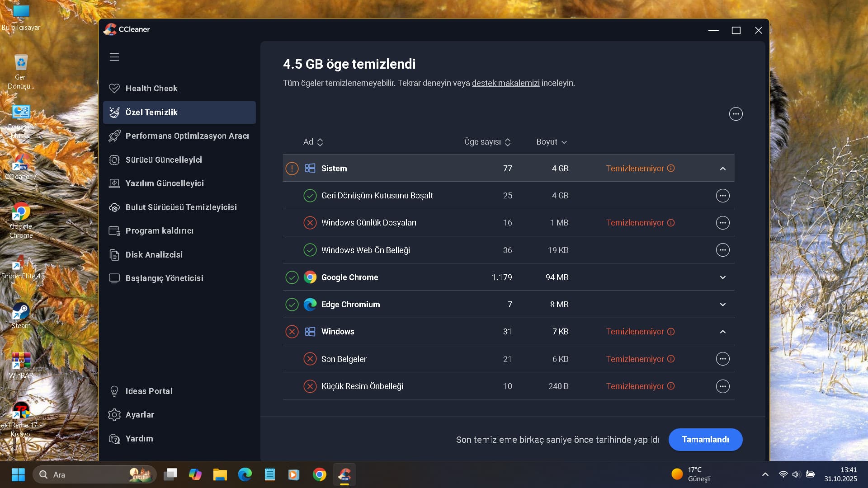Go to Disk Analizcisi in sidebar

(x=154, y=255)
